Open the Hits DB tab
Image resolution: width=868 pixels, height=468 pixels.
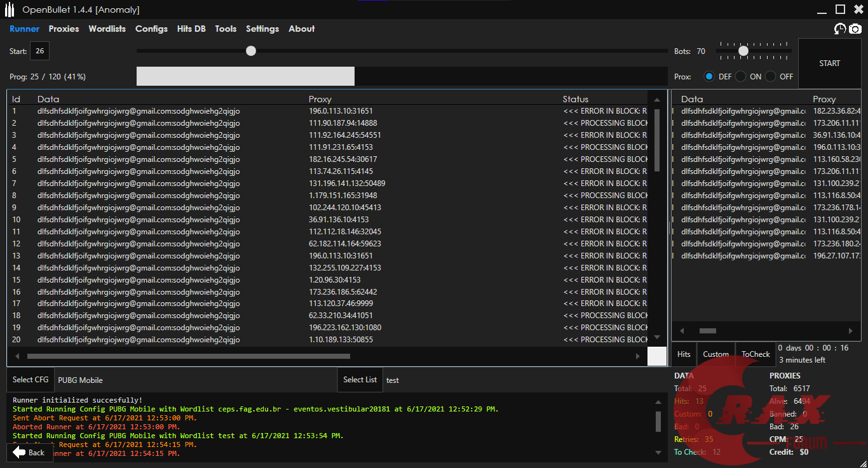click(191, 29)
